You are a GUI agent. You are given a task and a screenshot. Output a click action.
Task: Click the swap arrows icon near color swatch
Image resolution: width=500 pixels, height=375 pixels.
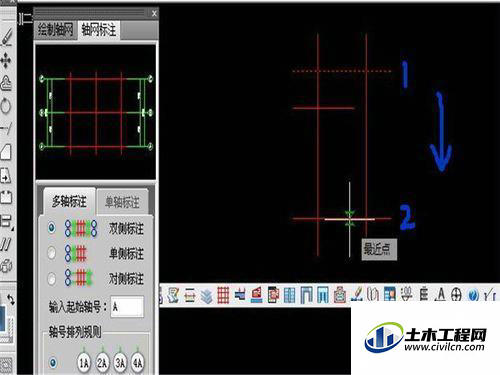click(11, 300)
